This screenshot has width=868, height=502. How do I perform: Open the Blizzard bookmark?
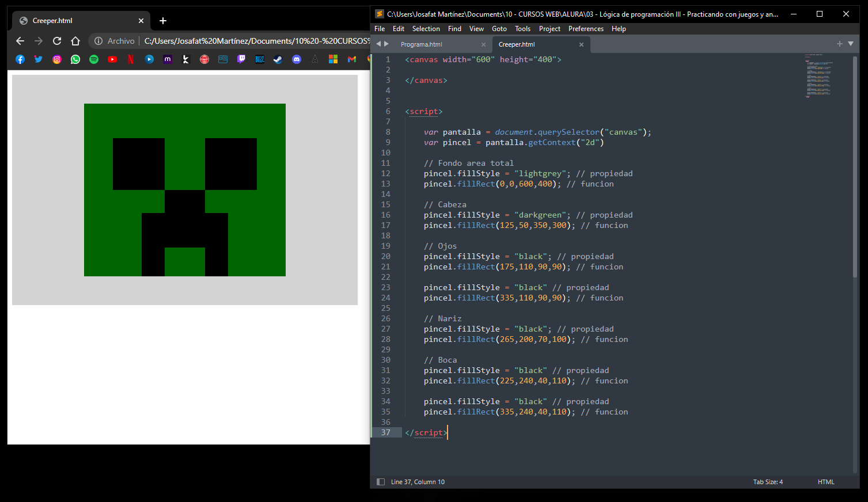(x=260, y=59)
